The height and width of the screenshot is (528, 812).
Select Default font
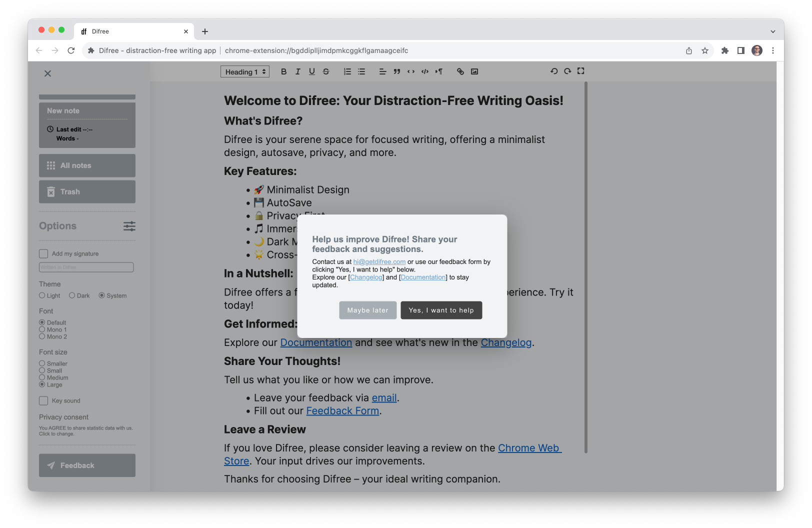(x=42, y=322)
